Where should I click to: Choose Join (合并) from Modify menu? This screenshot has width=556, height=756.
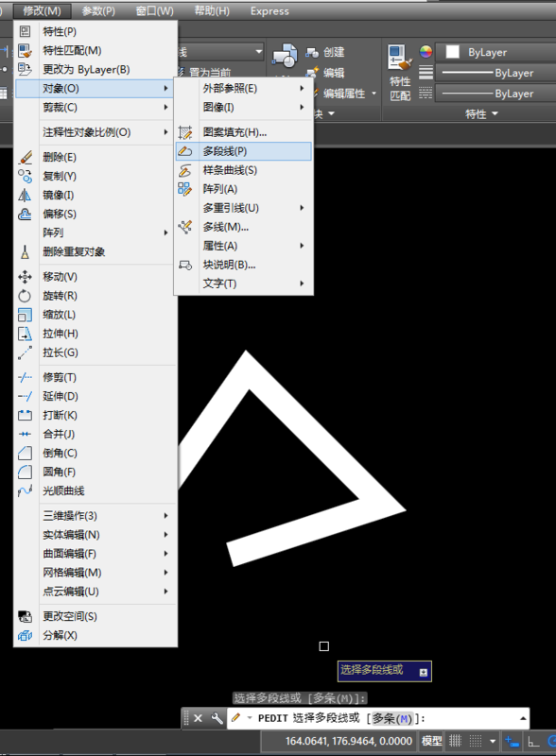point(96,434)
